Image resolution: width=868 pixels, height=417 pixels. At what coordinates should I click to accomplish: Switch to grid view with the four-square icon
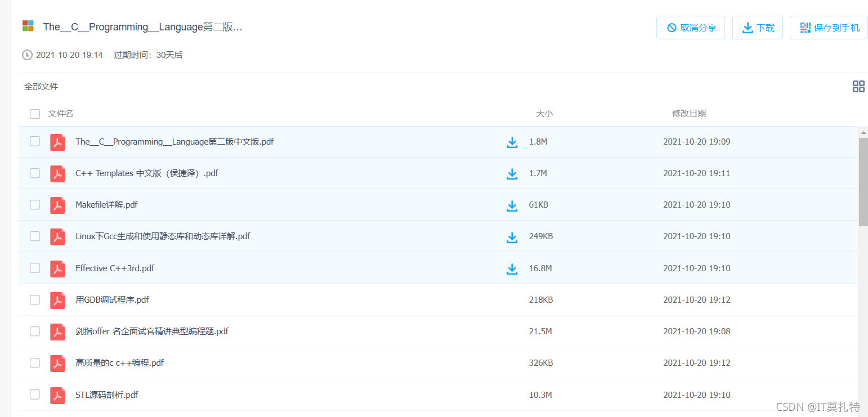point(858,87)
